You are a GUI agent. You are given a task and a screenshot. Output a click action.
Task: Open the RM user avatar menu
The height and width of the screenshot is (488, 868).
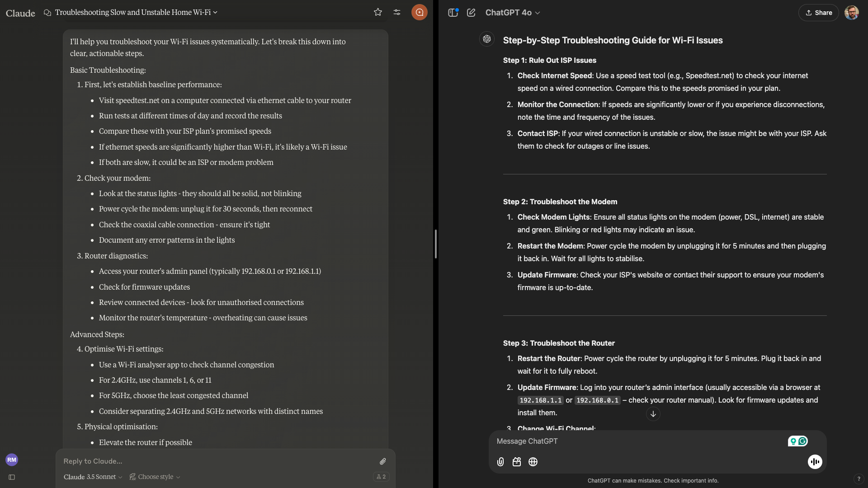[x=12, y=460]
